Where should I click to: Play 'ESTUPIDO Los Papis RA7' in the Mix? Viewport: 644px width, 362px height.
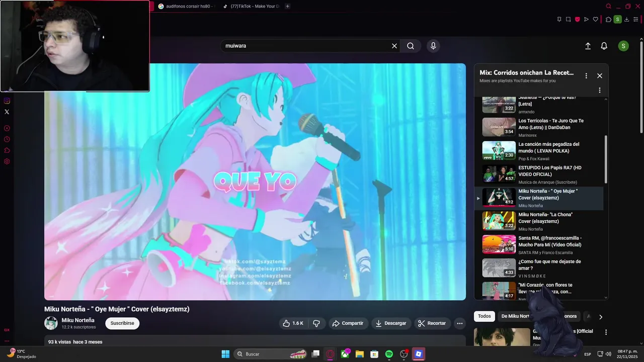539,174
